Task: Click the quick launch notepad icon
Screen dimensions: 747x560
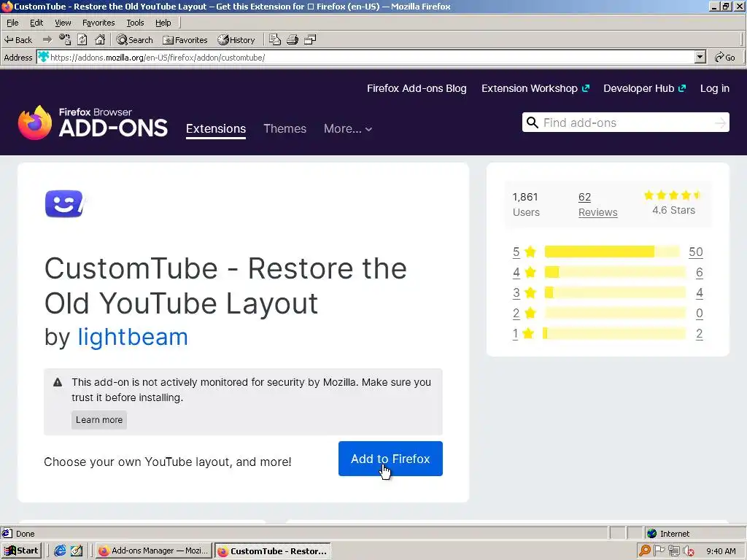Action: tap(77, 551)
